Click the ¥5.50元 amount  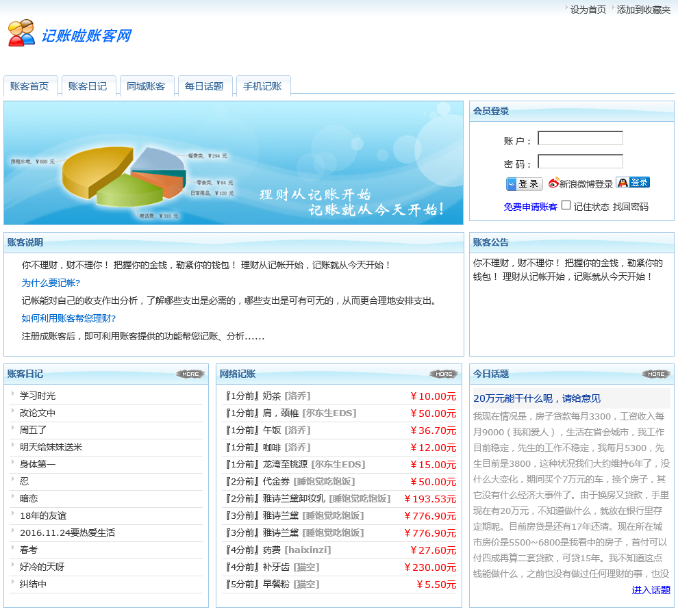[436, 585]
